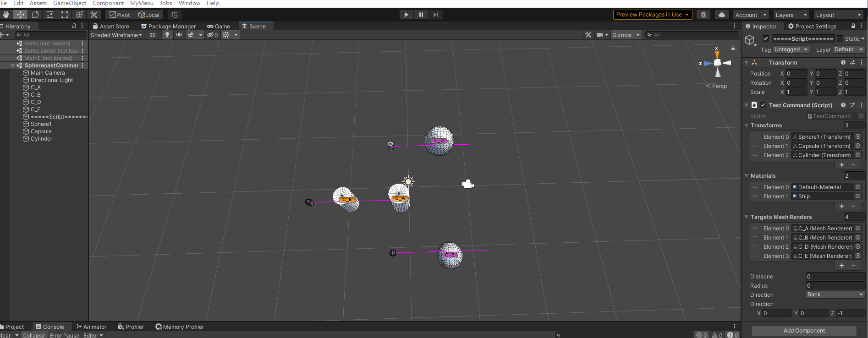The height and width of the screenshot is (338, 868).
Task: Select the Rotate tool
Action: point(35,15)
